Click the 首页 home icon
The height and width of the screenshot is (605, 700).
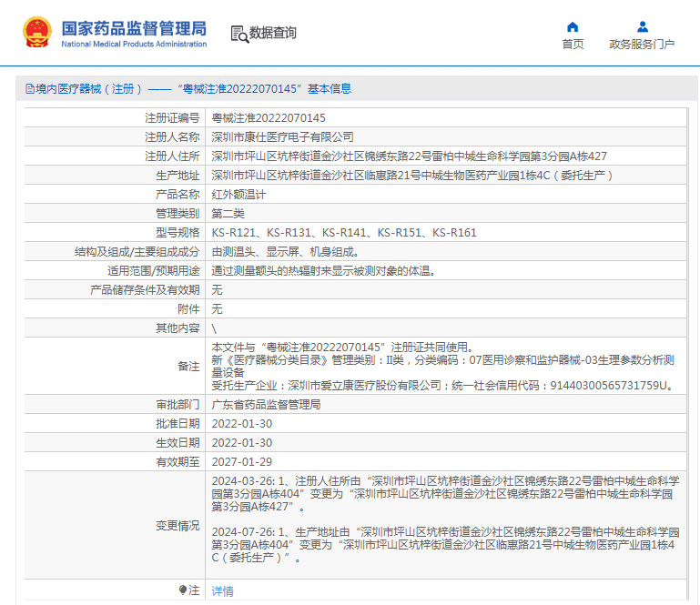point(573,27)
